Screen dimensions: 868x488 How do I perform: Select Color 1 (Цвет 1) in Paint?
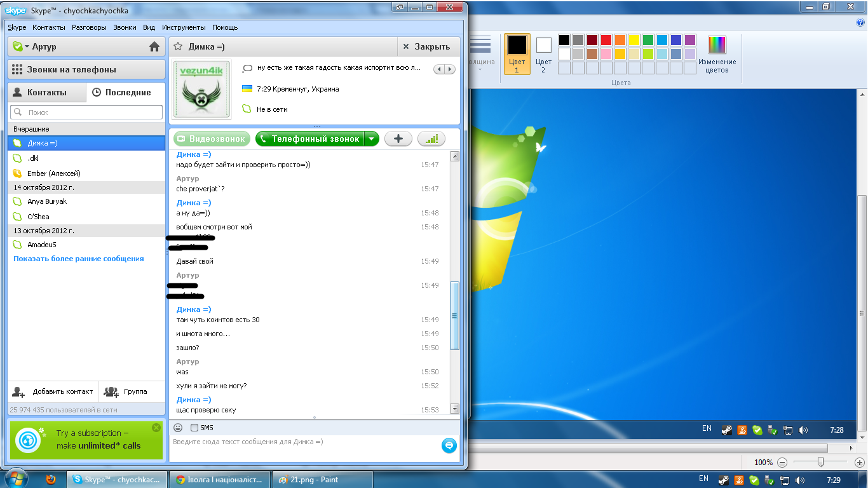pyautogui.click(x=517, y=54)
